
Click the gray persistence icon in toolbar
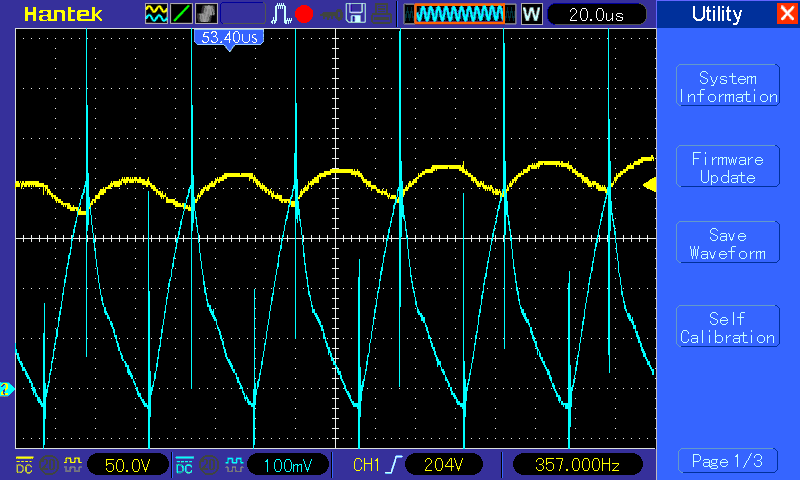(206, 14)
